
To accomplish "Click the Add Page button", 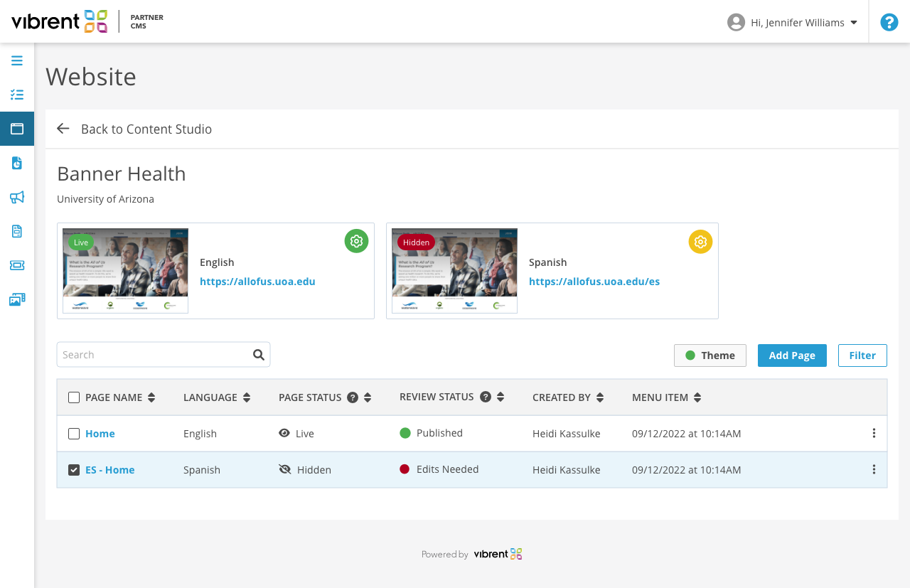I will (x=792, y=356).
